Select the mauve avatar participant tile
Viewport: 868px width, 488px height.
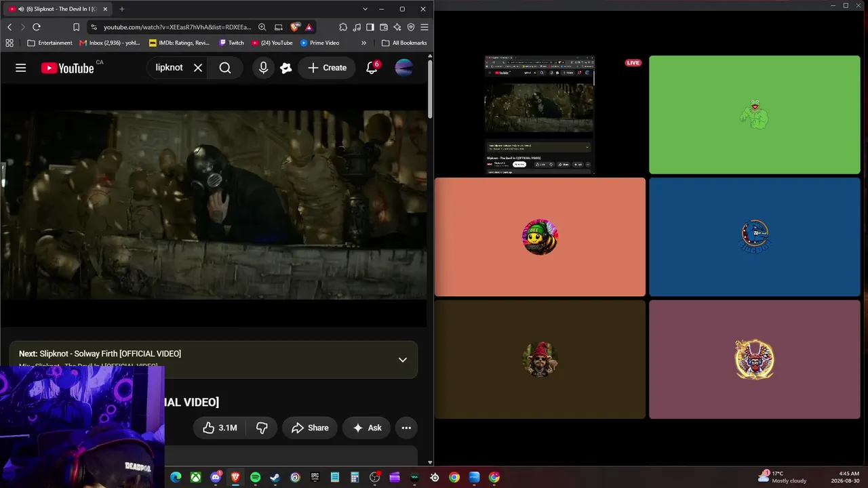tap(755, 359)
